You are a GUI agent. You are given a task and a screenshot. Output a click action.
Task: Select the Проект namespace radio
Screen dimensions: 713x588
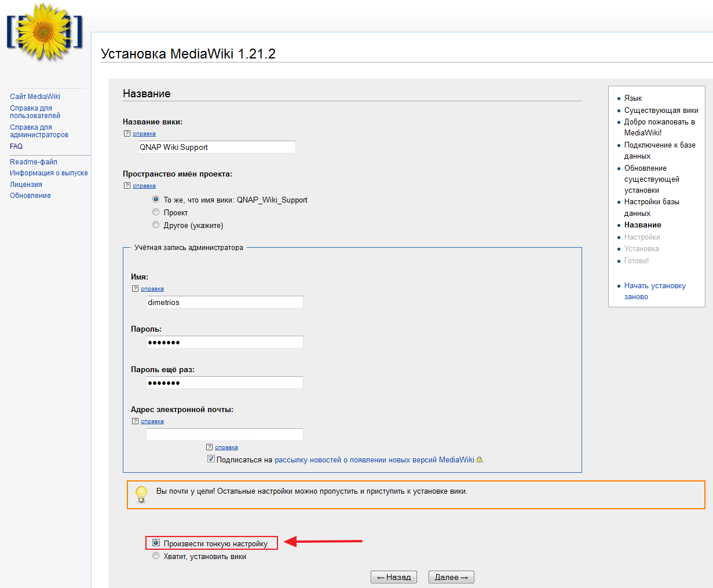tap(156, 212)
